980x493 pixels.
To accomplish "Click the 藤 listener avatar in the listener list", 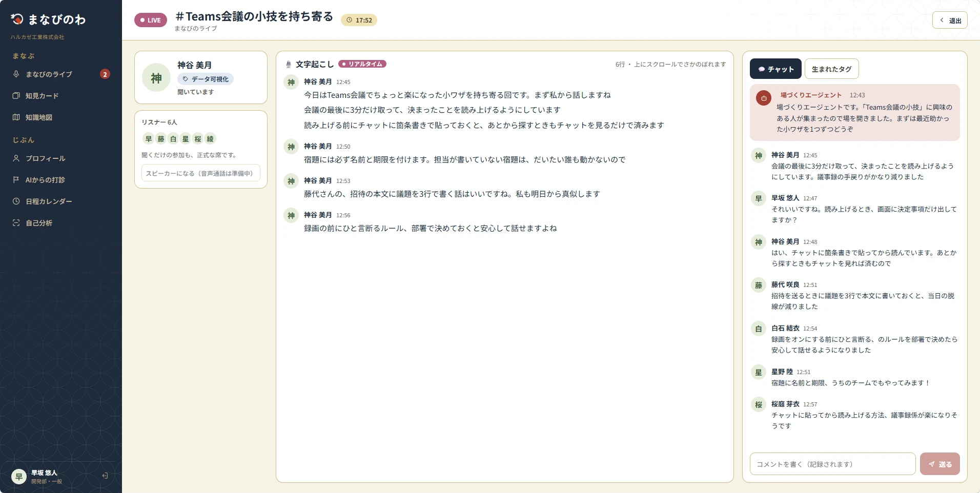I will coord(161,139).
